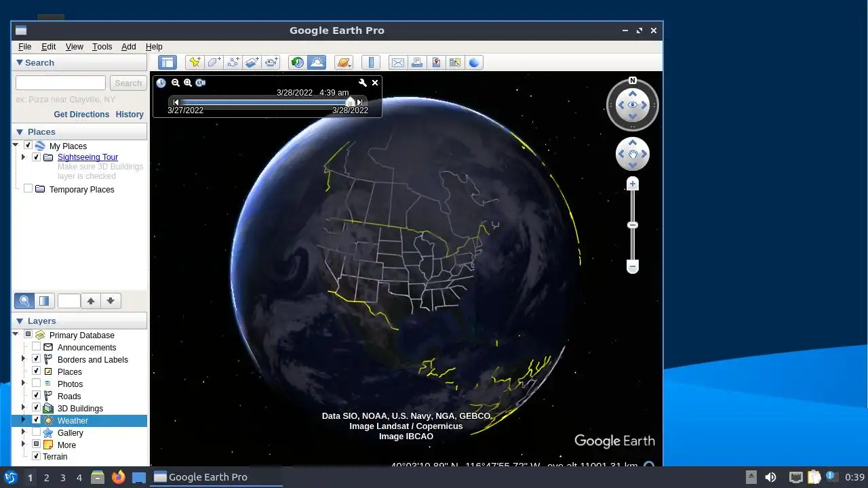Open time slider options wrench icon
Viewport: 868px width, 488px height.
click(363, 83)
